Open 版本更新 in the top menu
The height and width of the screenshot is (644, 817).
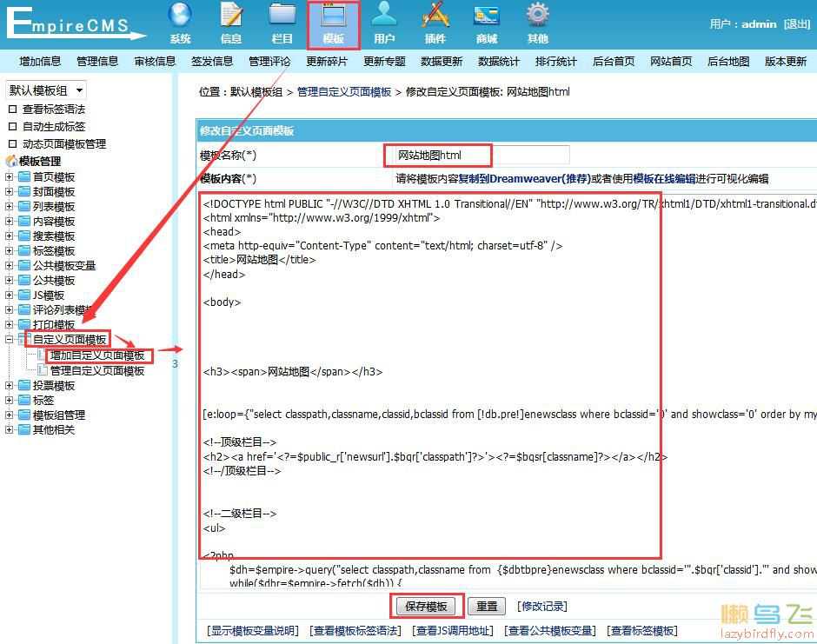coord(786,62)
